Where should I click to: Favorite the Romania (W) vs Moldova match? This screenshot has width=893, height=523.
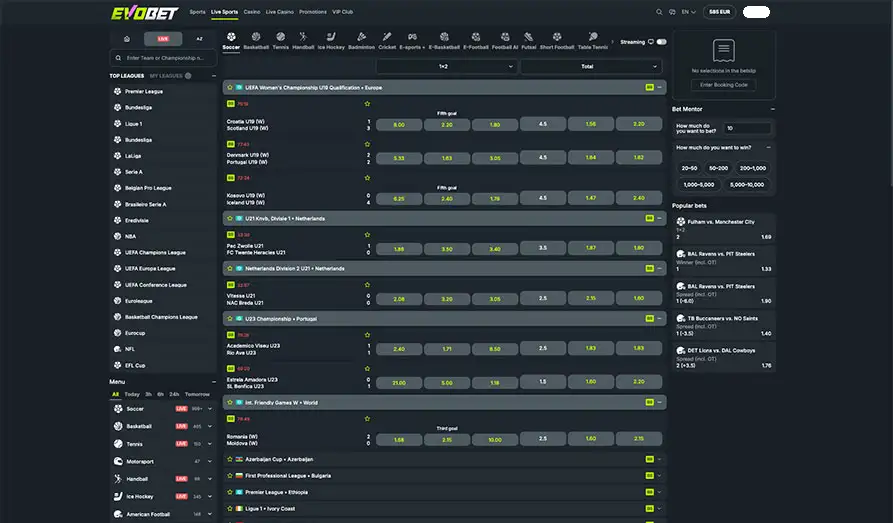coord(367,419)
